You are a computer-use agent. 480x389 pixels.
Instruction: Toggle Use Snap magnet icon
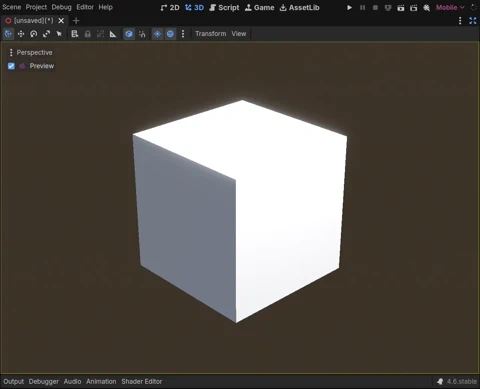pyautogui.click(x=142, y=34)
